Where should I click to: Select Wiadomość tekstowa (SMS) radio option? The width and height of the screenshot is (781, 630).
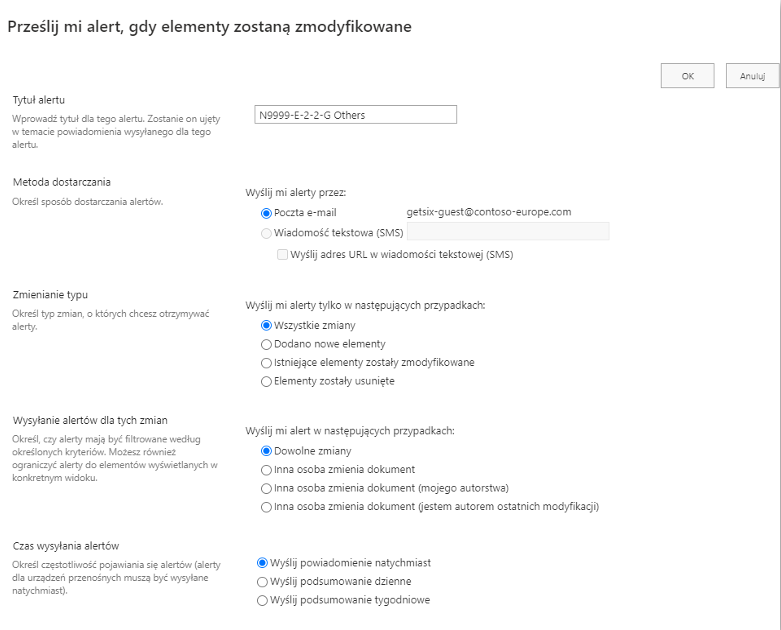[266, 233]
